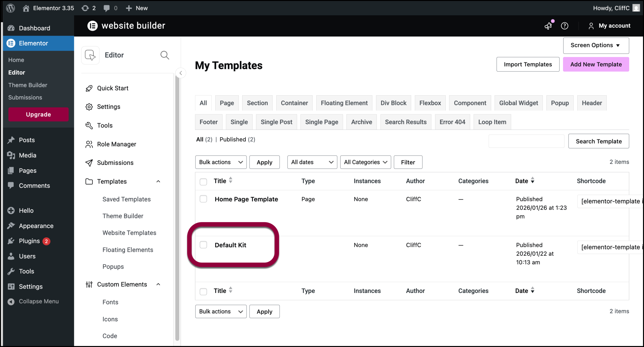Open the help question mark icon
The image size is (644, 347).
coord(565,26)
